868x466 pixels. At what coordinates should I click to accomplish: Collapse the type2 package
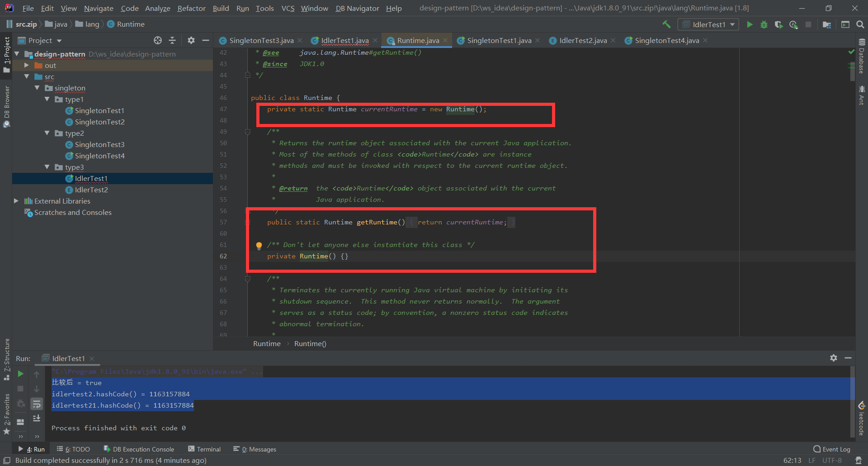pyautogui.click(x=47, y=133)
